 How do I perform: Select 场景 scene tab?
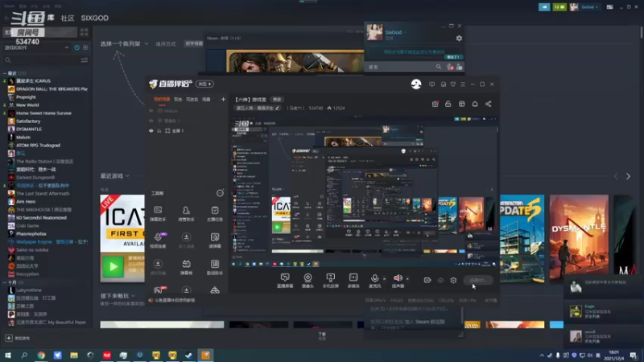click(206, 99)
